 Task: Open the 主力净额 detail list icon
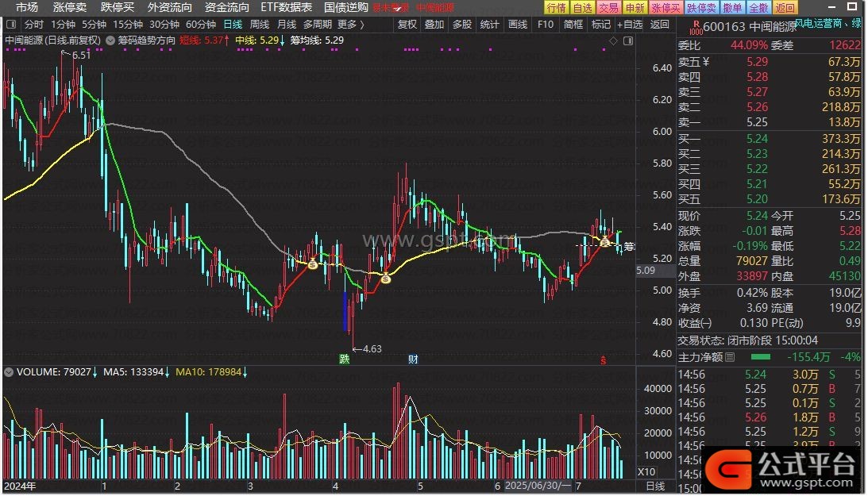click(730, 357)
